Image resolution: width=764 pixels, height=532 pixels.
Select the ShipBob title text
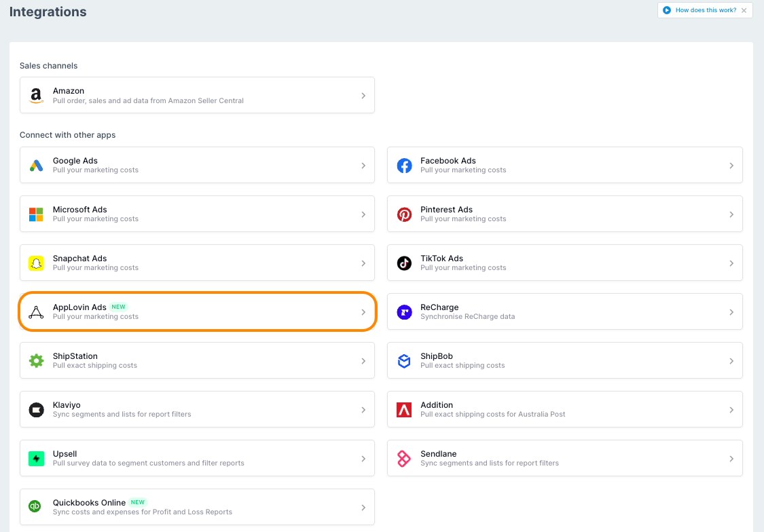coord(436,356)
